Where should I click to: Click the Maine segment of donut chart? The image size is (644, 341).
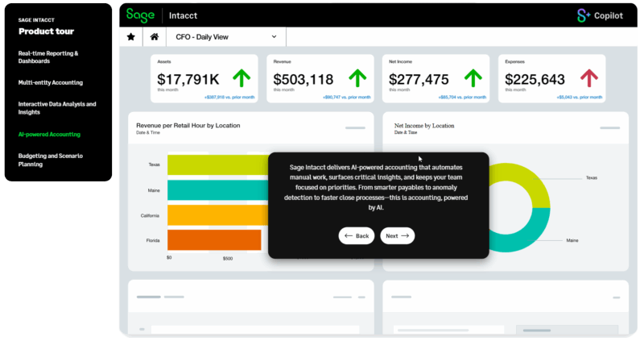coord(534,235)
